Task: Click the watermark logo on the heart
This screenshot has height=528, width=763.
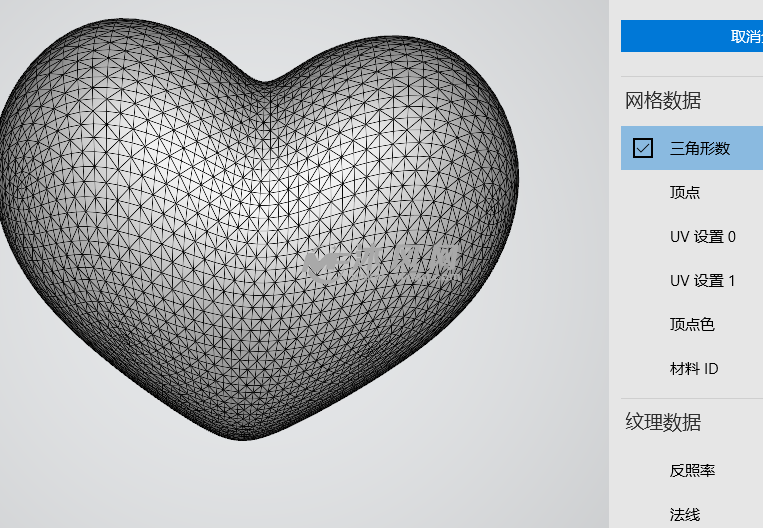Action: (x=380, y=262)
